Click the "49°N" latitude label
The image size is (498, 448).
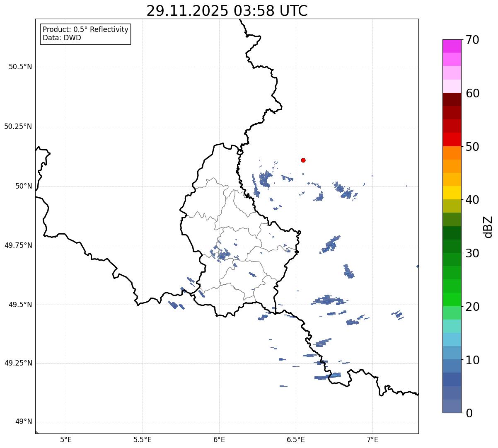click(x=24, y=422)
